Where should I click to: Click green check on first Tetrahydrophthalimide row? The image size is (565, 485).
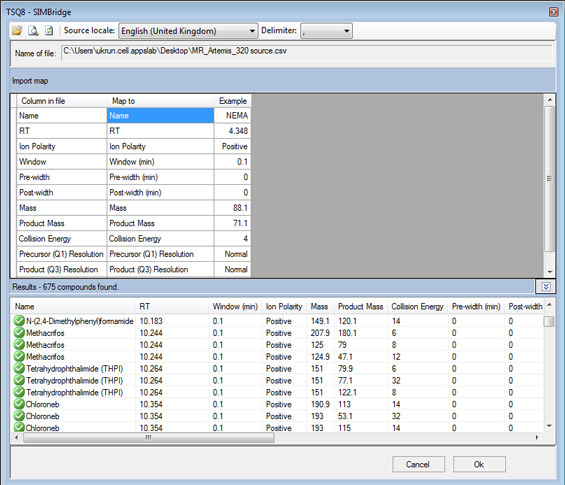tap(19, 368)
